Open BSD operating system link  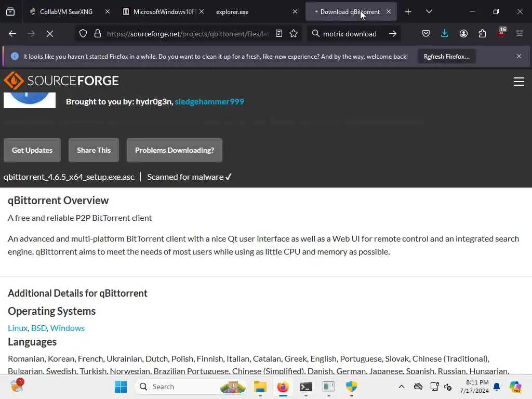[39, 328]
